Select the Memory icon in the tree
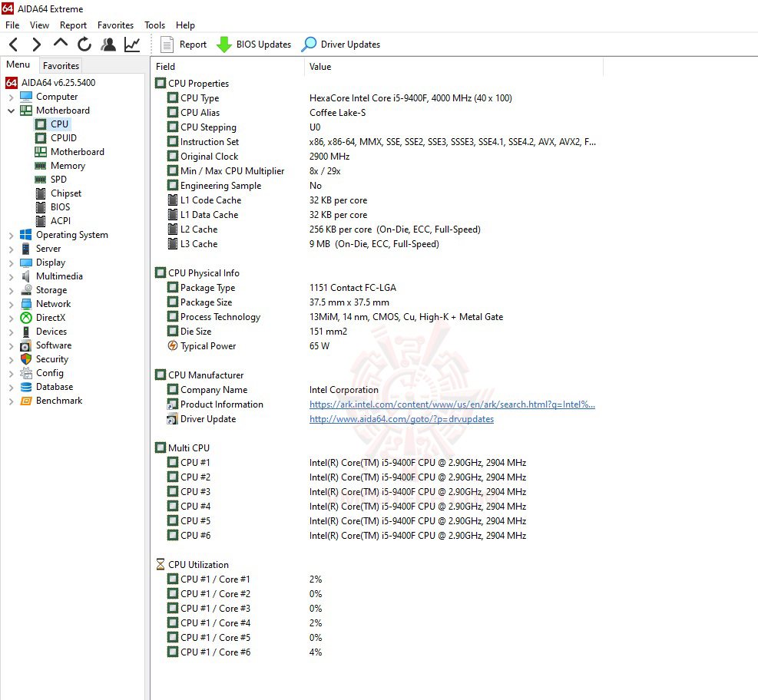The width and height of the screenshot is (758, 700). click(x=41, y=166)
